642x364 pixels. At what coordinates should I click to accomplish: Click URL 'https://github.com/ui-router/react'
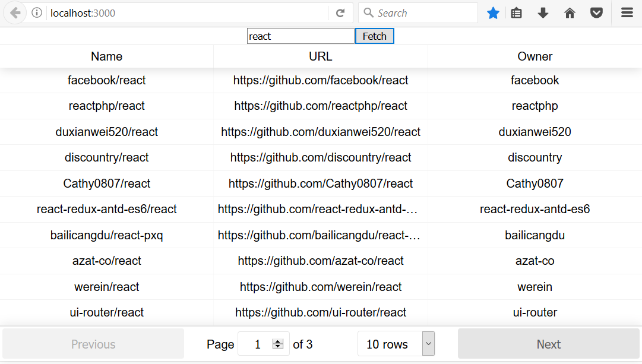click(x=321, y=312)
